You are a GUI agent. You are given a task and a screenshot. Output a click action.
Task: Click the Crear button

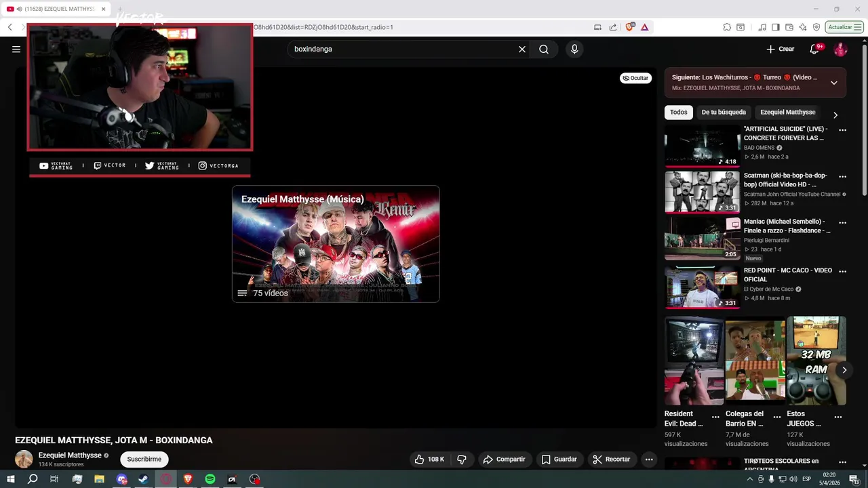781,49
